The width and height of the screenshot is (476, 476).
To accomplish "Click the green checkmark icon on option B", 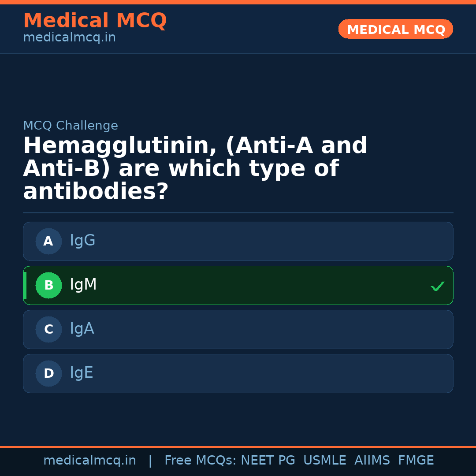I will click(438, 286).
